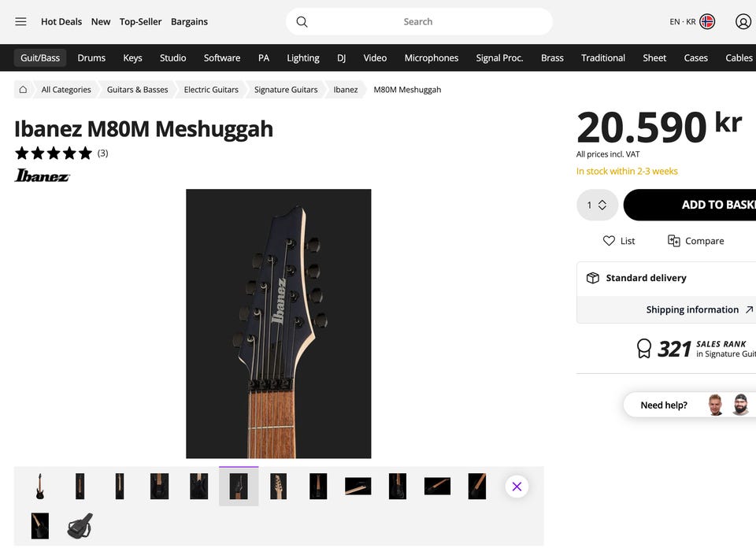Type in the Search field
The height and width of the screenshot is (559, 756).
pyautogui.click(x=418, y=22)
